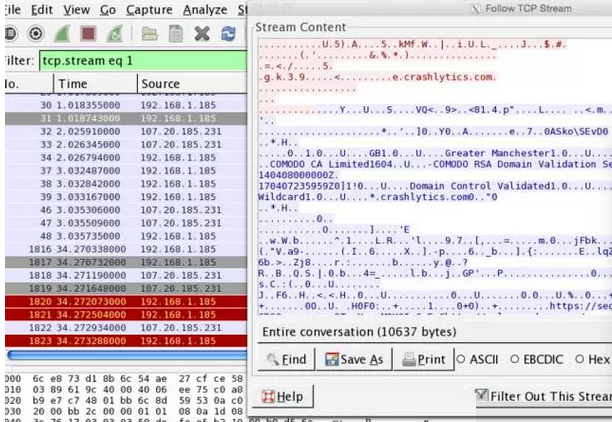Select packet row 38 at 3.032842000
The width and height of the screenshot is (612, 422).
[126, 184]
